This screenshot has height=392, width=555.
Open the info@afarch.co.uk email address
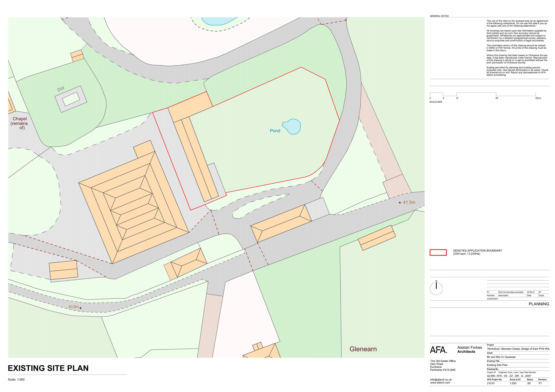pos(441,379)
